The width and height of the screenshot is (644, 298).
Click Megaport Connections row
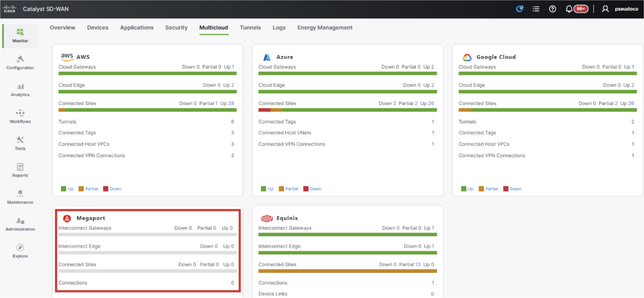click(x=146, y=283)
